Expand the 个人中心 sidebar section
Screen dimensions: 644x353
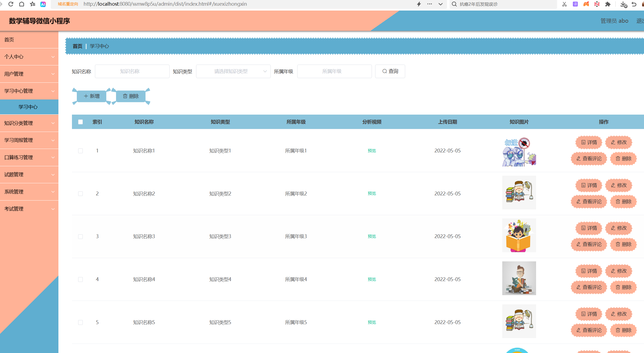[29, 57]
